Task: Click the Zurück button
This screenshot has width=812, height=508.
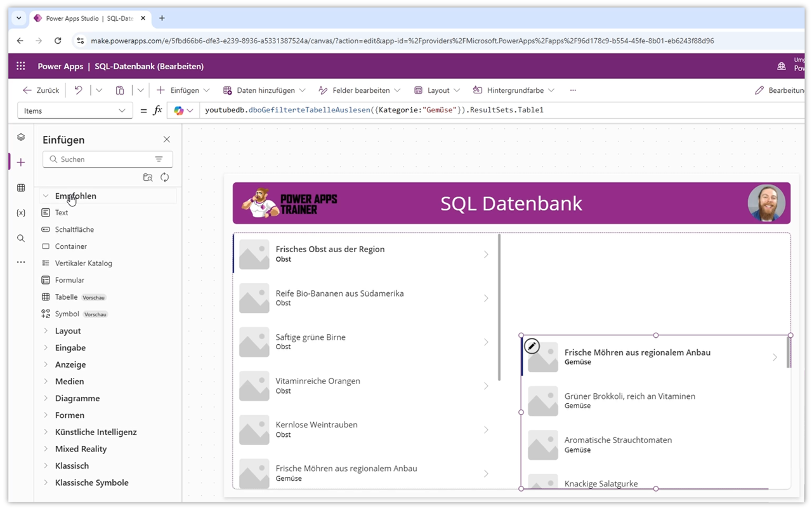Action: pyautogui.click(x=41, y=90)
